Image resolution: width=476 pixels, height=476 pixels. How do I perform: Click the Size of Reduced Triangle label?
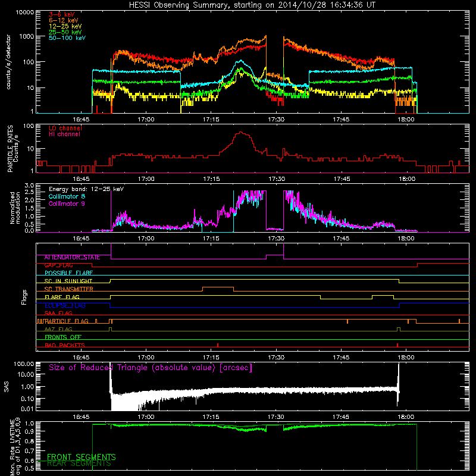click(x=151, y=368)
